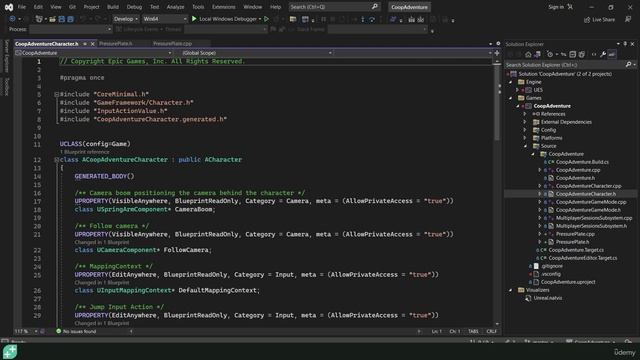Click the Visual Studio logo icon
This screenshot has height=360, width=640.
[9, 7]
